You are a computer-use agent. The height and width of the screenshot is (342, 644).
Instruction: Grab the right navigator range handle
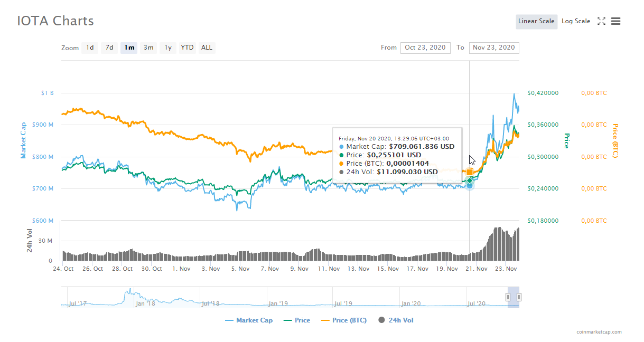(x=519, y=297)
